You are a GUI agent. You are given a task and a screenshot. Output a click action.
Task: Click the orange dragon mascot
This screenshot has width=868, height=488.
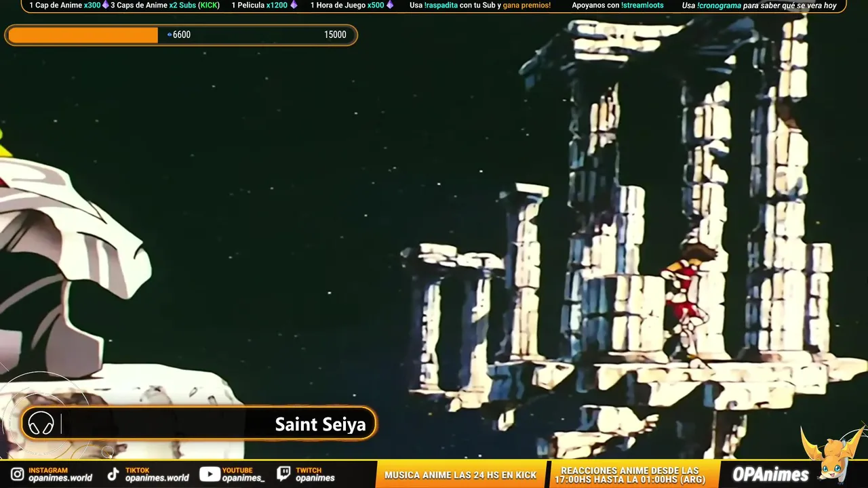coord(831,455)
